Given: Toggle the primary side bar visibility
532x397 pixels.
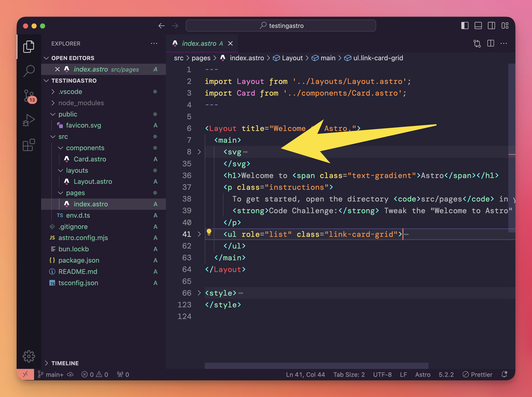Looking at the screenshot, I should (x=465, y=26).
